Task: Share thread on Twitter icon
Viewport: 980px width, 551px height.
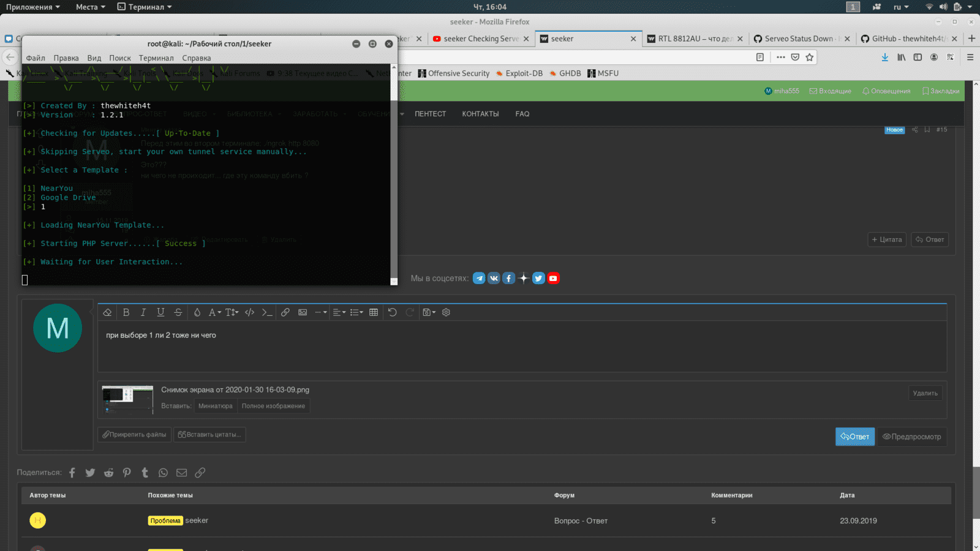Action: tap(90, 473)
